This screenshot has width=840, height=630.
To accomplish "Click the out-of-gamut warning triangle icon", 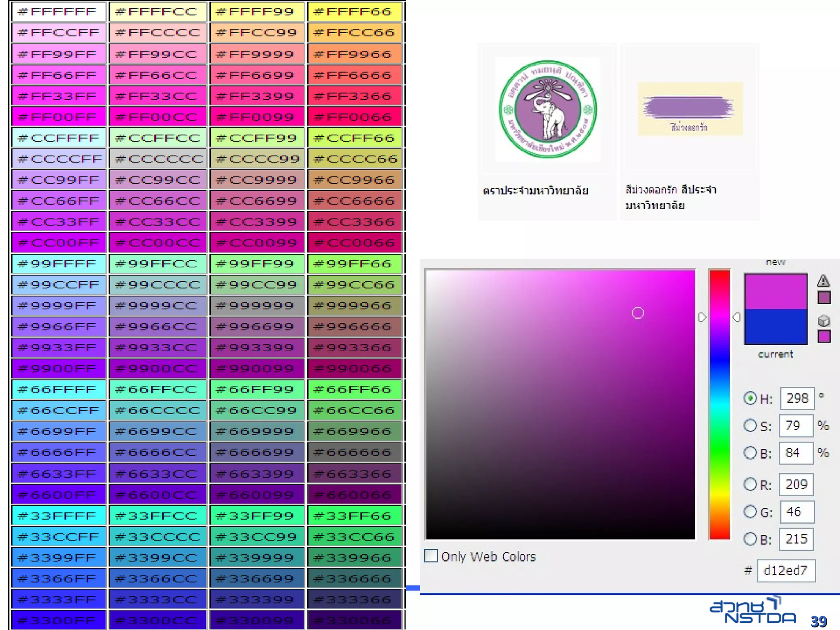I will [823, 281].
